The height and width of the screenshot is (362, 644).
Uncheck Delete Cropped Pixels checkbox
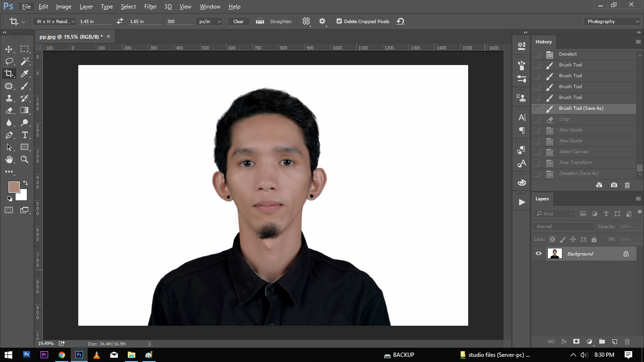pos(339,21)
